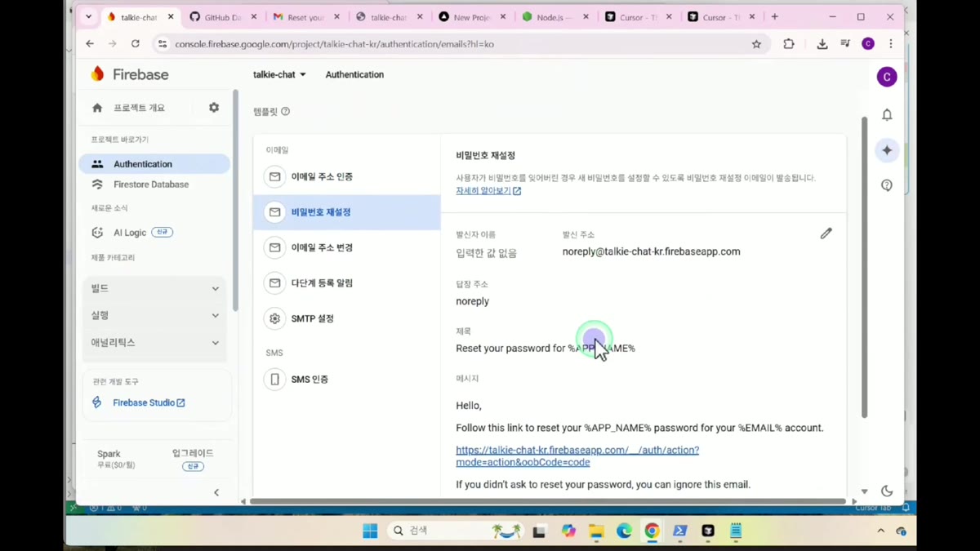
Task: Open the Chrome three-dot menu
Action: [x=891, y=44]
